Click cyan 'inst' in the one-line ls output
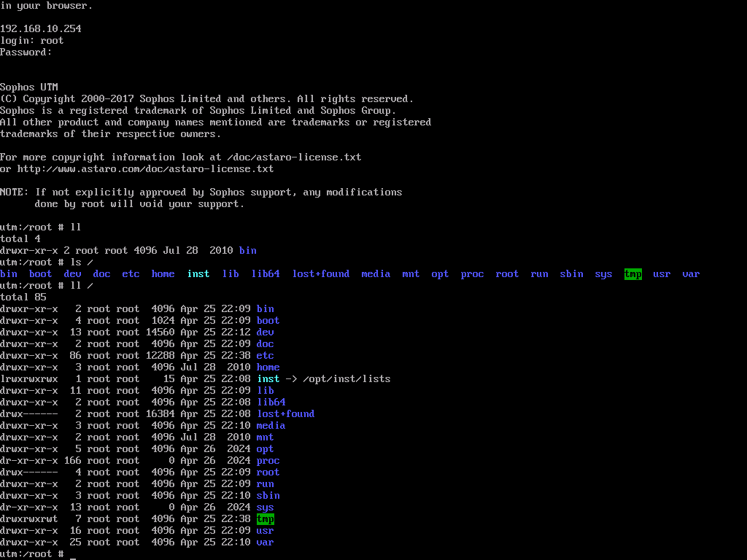This screenshot has width=747, height=560. pos(198,274)
